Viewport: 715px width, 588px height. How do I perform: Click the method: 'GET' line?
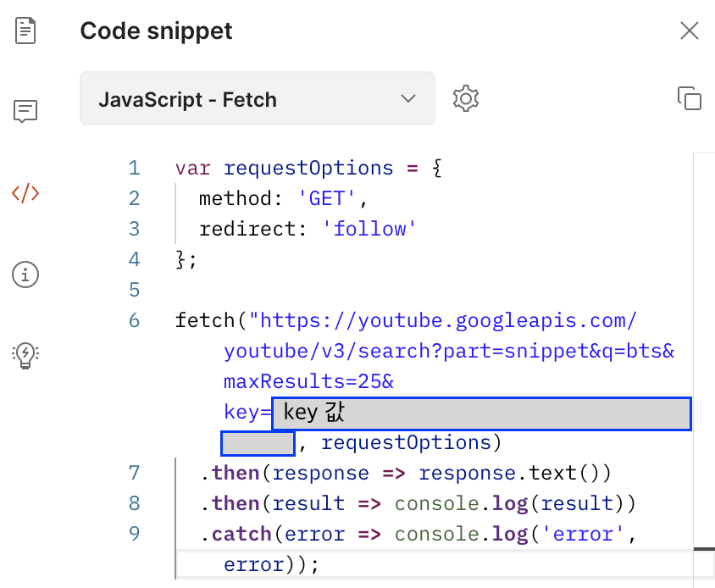click(283, 199)
